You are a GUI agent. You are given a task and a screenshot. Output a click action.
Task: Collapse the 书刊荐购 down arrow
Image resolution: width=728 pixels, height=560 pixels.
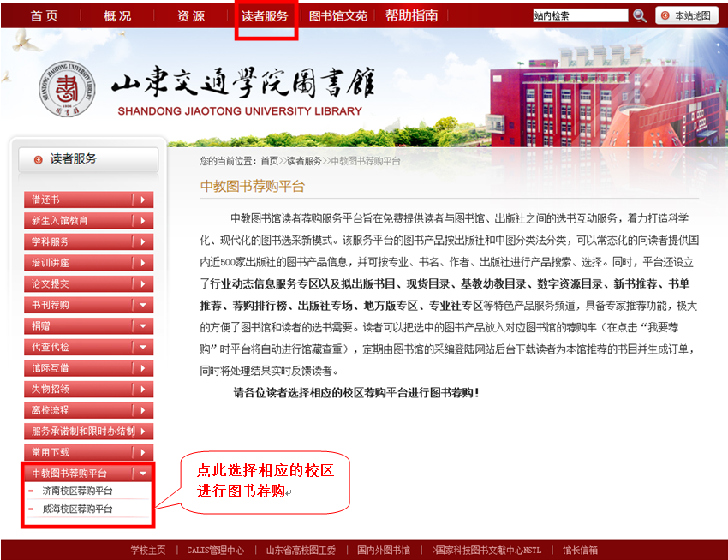pos(143,305)
